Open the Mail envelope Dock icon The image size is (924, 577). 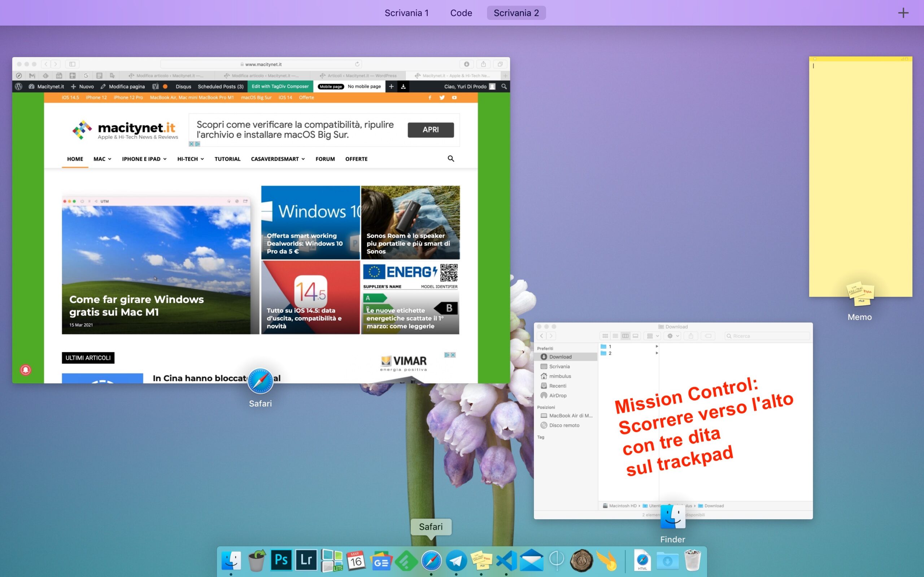tap(532, 560)
